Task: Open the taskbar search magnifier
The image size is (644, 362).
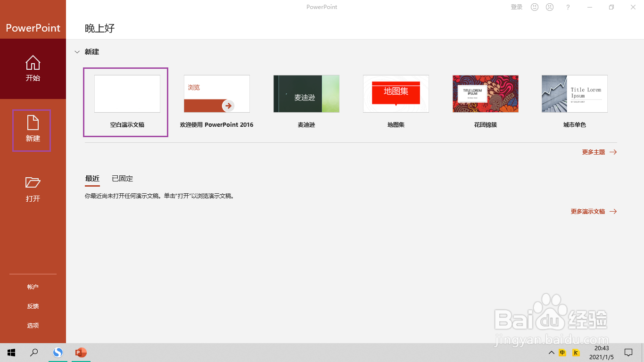Action: [34, 353]
